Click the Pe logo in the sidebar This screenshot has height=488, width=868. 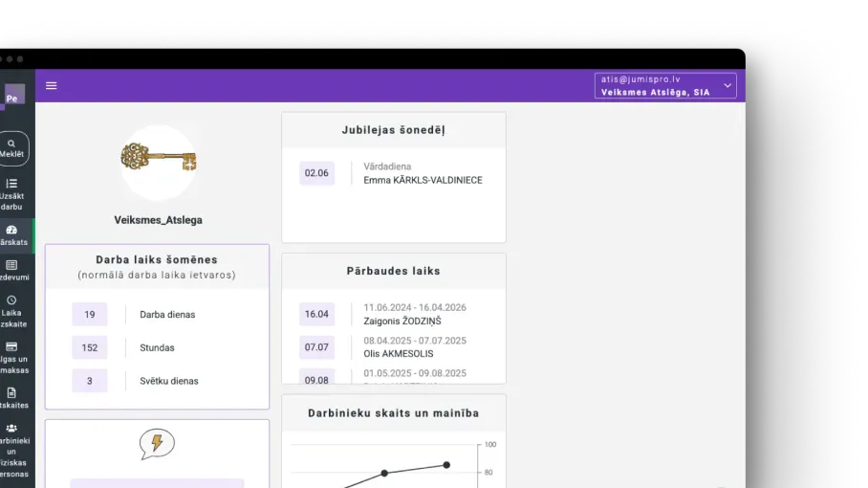click(x=13, y=98)
